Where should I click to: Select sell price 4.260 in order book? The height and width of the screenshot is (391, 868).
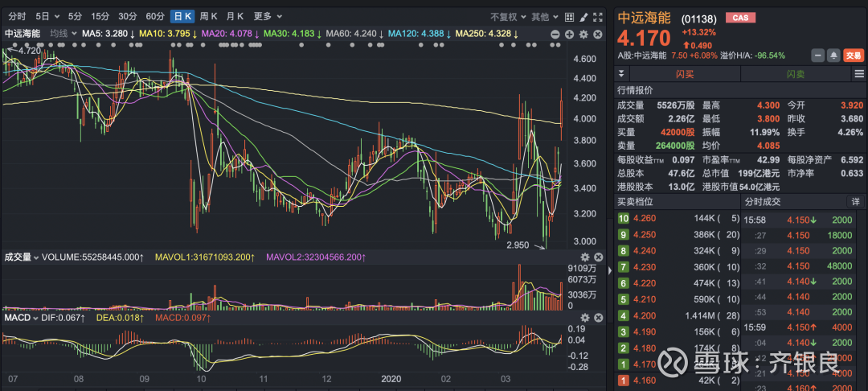(645, 218)
